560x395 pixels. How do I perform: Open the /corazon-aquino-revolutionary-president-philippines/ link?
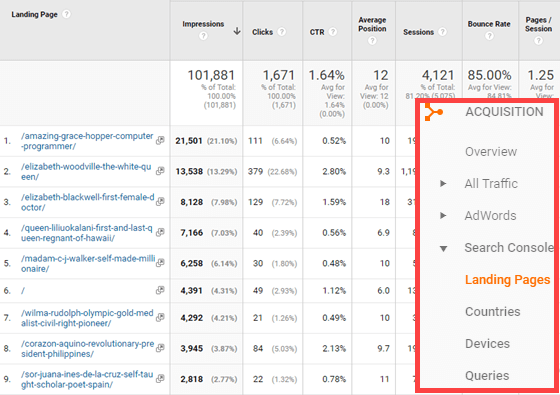[x=88, y=349]
